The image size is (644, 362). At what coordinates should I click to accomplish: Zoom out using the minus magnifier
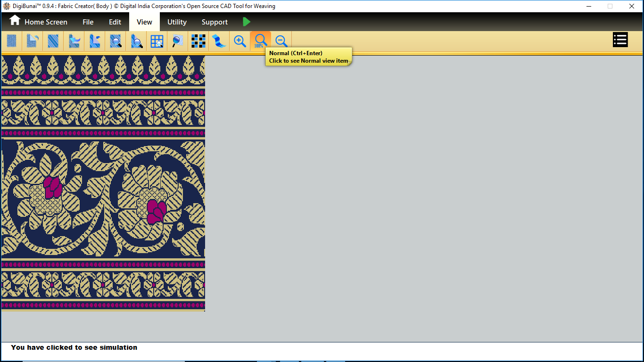click(281, 41)
